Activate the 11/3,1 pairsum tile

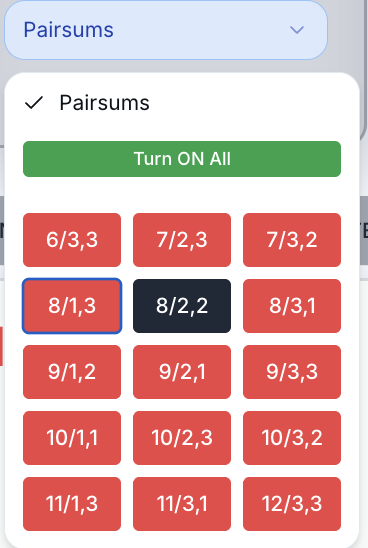(182, 504)
